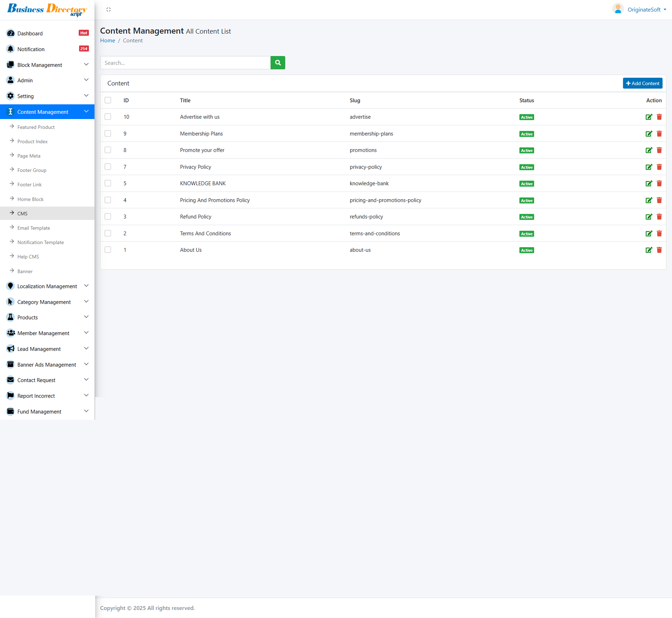Go to Footer Group in sidebar
Screen dimensions: 672x618
(32, 170)
